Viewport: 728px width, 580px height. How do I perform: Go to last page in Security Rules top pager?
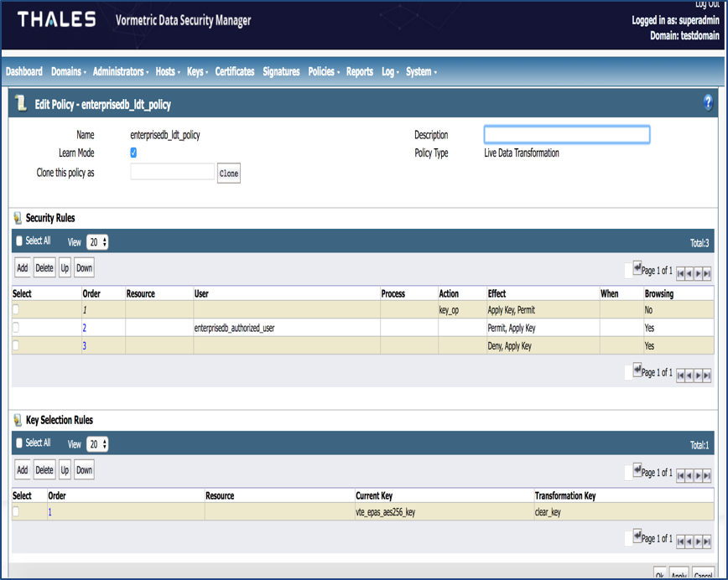click(x=707, y=273)
